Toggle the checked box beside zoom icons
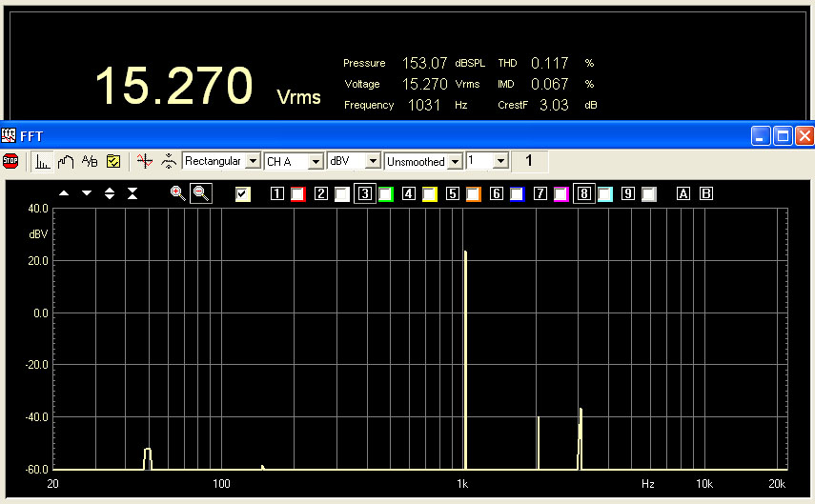Image resolution: width=815 pixels, height=504 pixels. pyautogui.click(x=243, y=194)
